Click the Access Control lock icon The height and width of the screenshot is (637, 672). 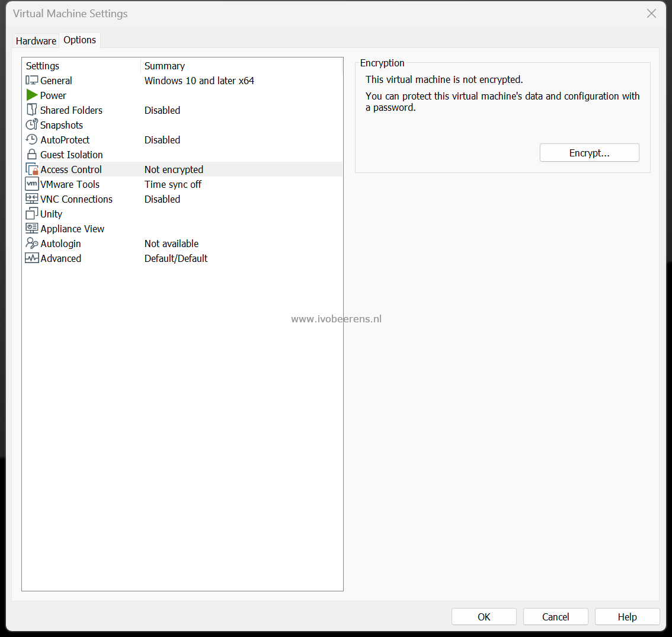point(32,169)
